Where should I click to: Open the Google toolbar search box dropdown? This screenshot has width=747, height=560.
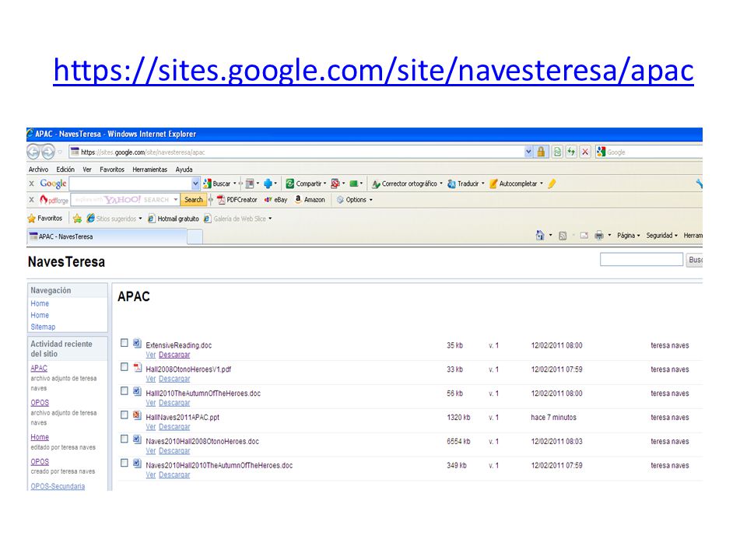[x=195, y=184]
